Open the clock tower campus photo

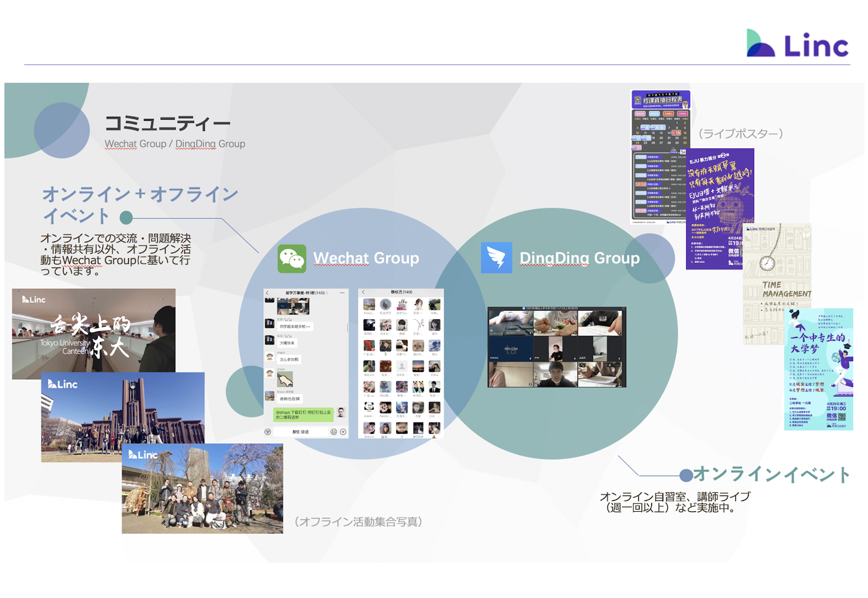(122, 408)
